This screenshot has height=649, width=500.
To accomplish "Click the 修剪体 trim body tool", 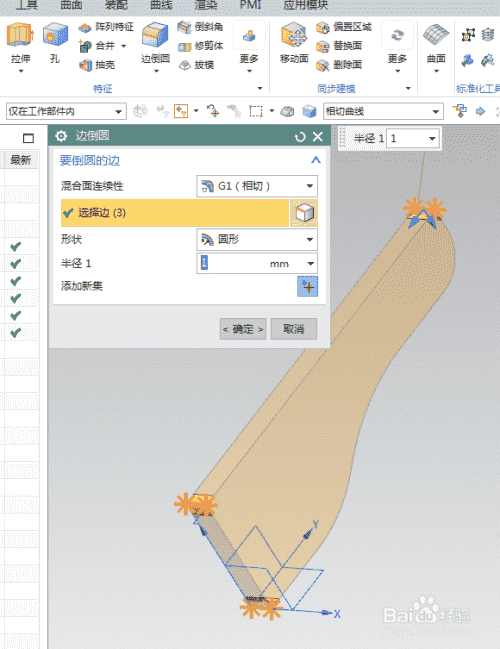I will click(x=200, y=46).
